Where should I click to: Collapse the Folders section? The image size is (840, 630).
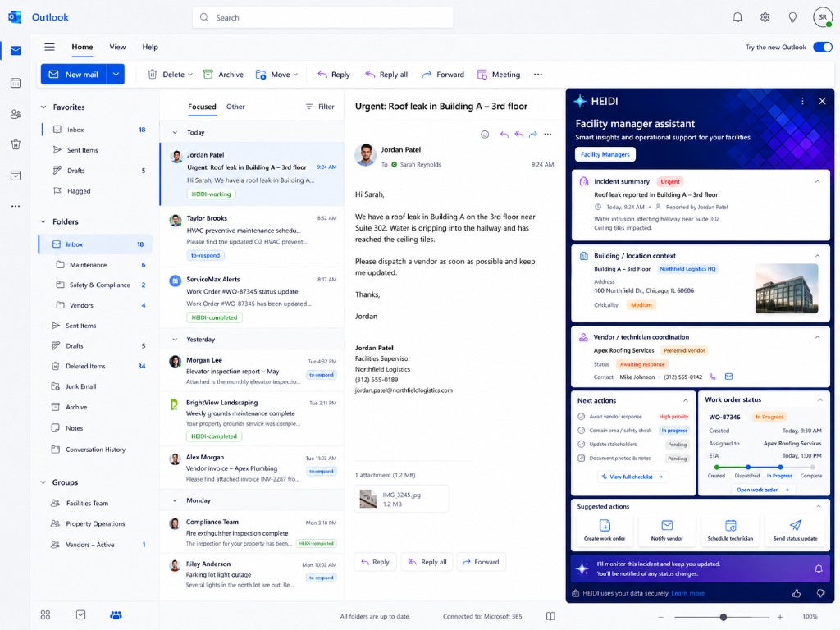tap(43, 221)
